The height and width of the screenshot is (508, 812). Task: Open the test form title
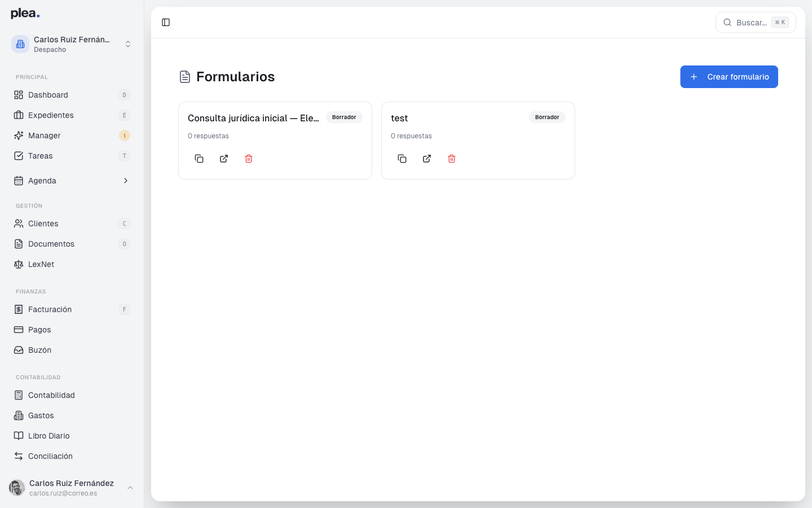[399, 118]
